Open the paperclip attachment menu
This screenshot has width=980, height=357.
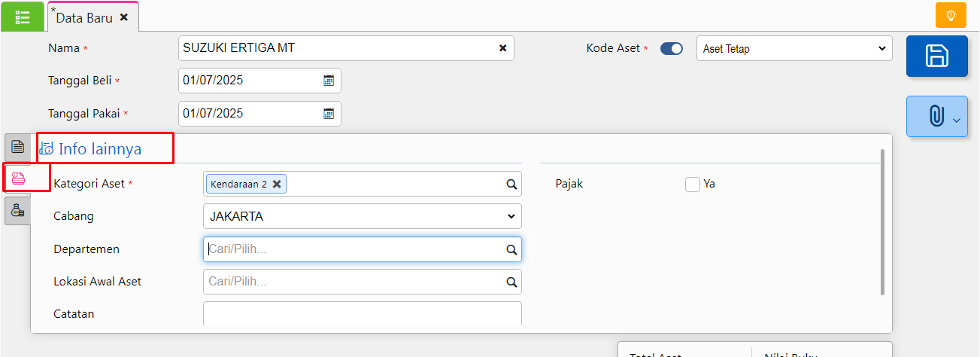(936, 117)
